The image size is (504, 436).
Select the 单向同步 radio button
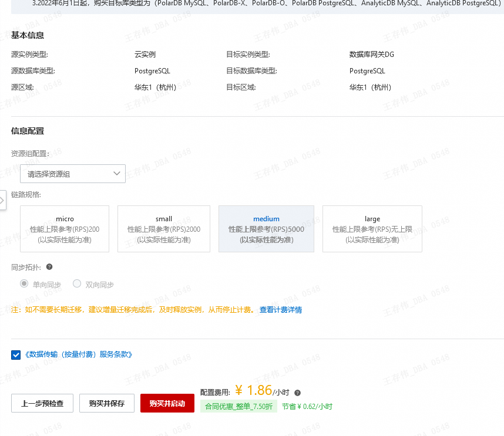[x=24, y=284]
